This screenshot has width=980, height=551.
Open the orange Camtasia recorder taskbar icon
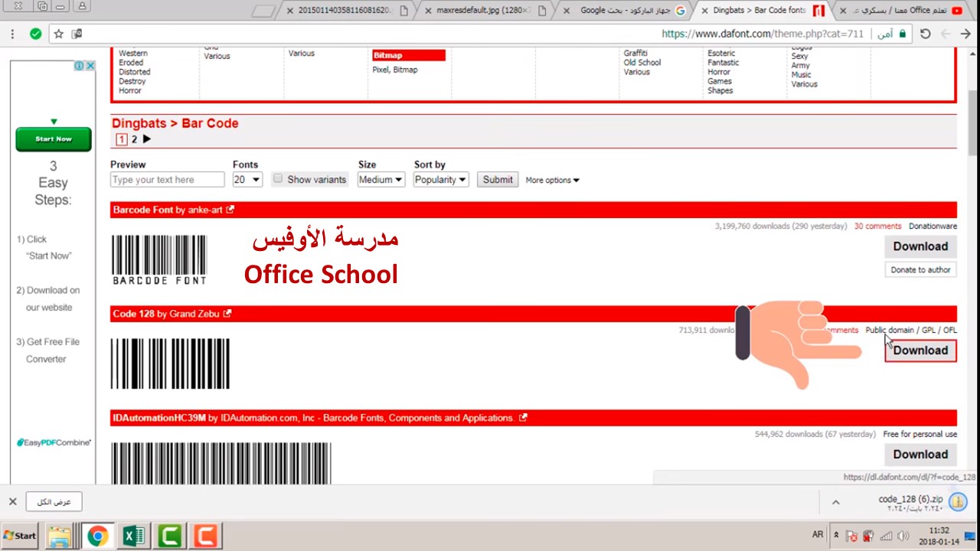coord(205,536)
